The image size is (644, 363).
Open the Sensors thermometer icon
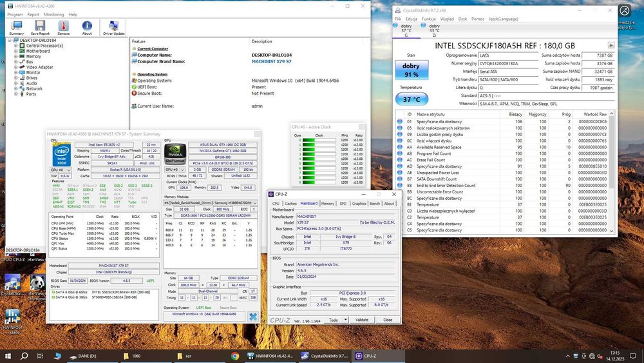(x=63, y=28)
